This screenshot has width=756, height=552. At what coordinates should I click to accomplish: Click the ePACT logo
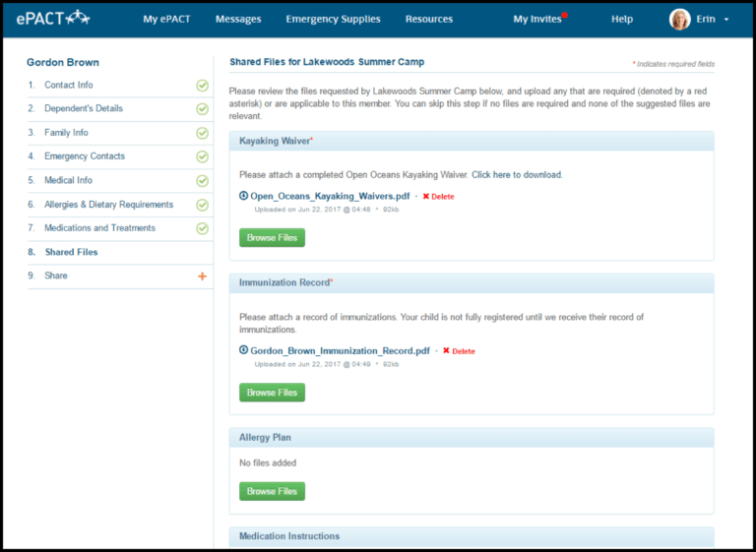[53, 19]
